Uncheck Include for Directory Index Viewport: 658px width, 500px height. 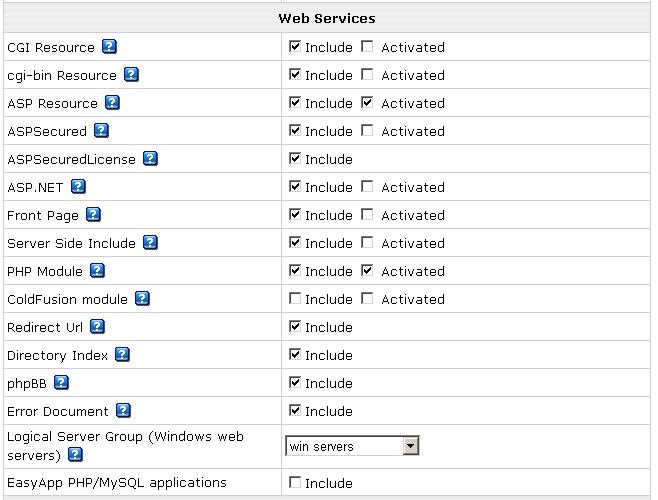295,354
